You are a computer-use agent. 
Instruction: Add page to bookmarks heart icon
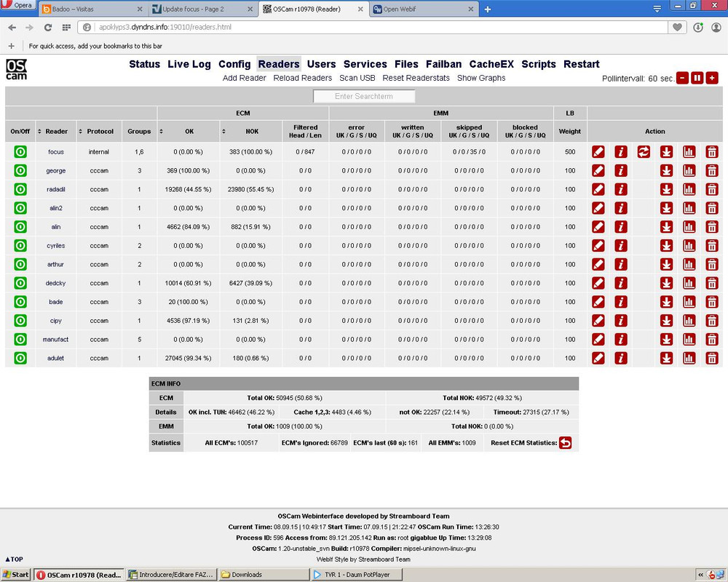677,28
